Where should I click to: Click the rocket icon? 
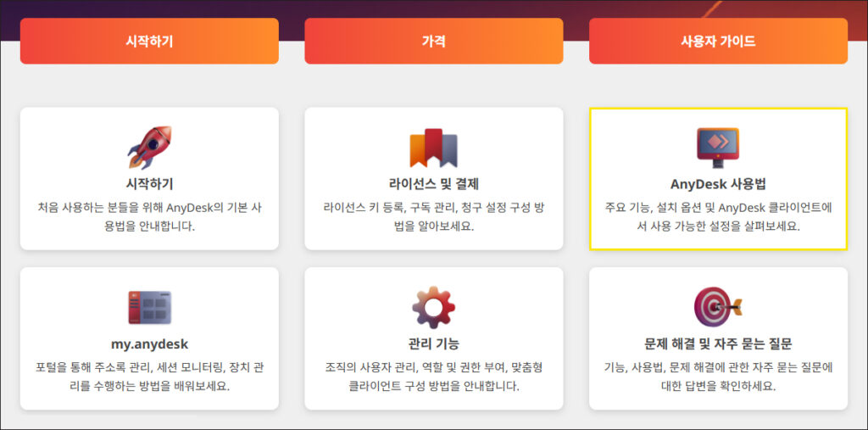pyautogui.click(x=149, y=148)
